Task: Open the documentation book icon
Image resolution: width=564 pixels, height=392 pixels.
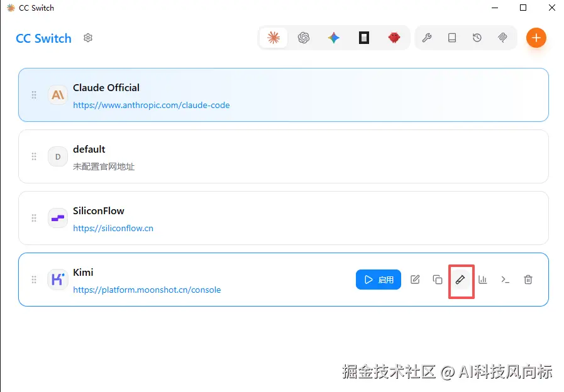Action: tap(452, 38)
